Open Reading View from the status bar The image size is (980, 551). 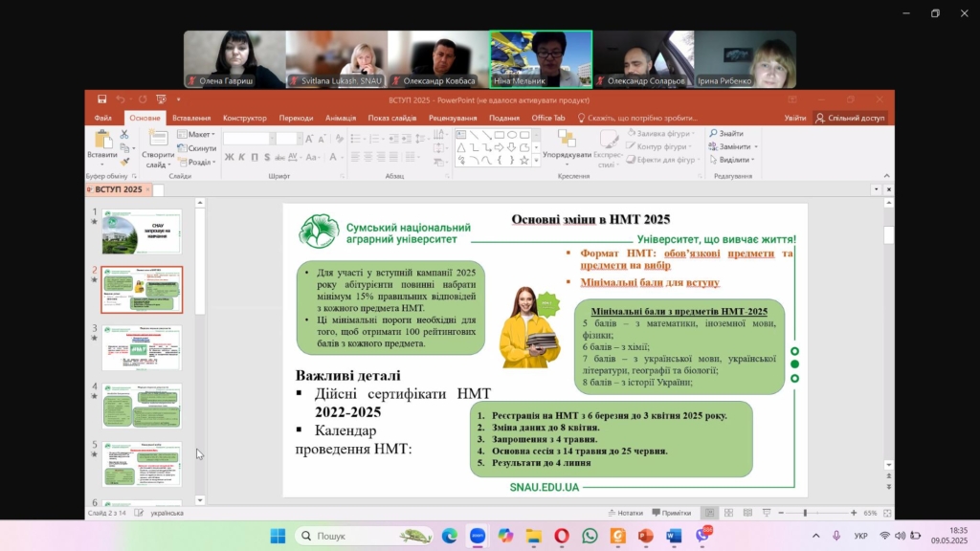click(x=746, y=513)
